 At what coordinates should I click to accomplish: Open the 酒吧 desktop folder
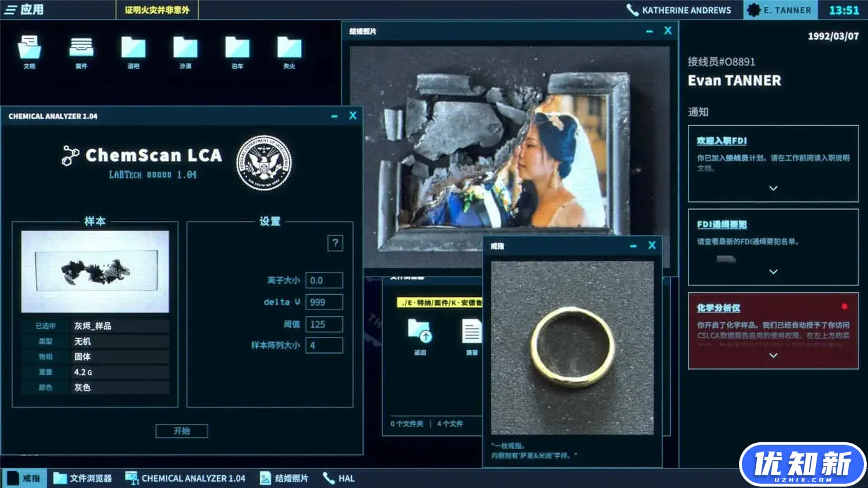tap(133, 49)
